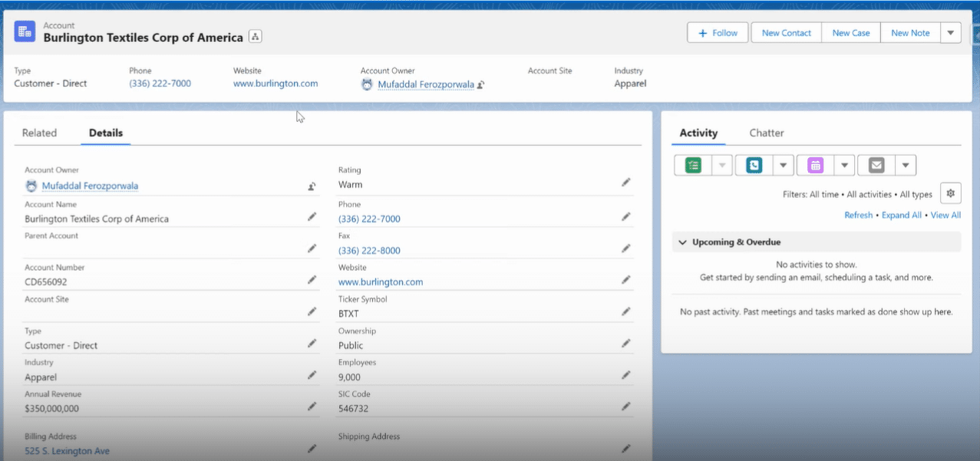Edit Shipping Address pencil icon

tap(626, 448)
